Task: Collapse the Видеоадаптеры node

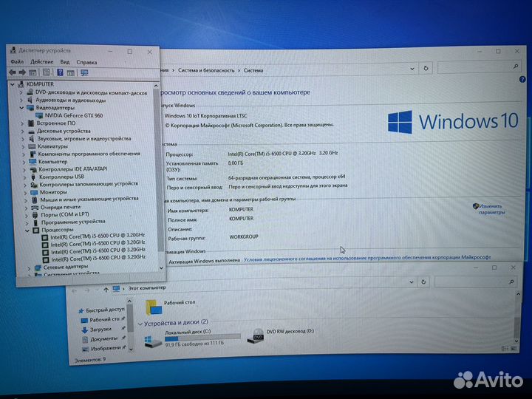Action: pyautogui.click(x=21, y=108)
